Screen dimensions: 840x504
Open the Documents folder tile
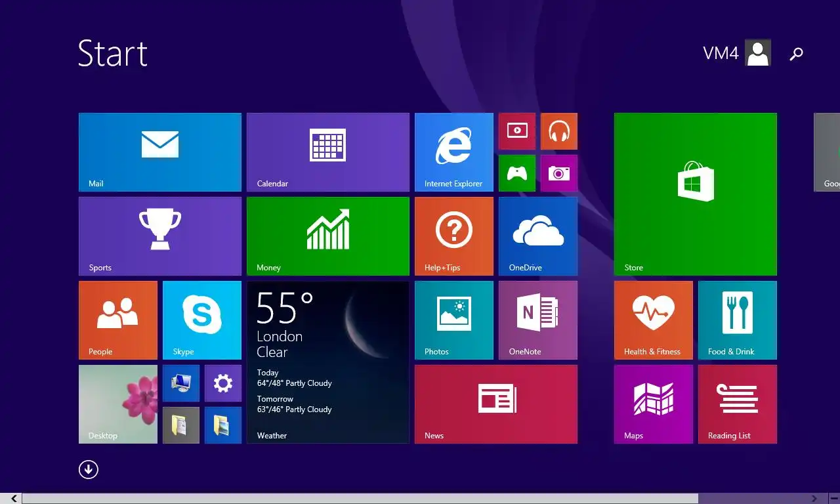click(181, 425)
